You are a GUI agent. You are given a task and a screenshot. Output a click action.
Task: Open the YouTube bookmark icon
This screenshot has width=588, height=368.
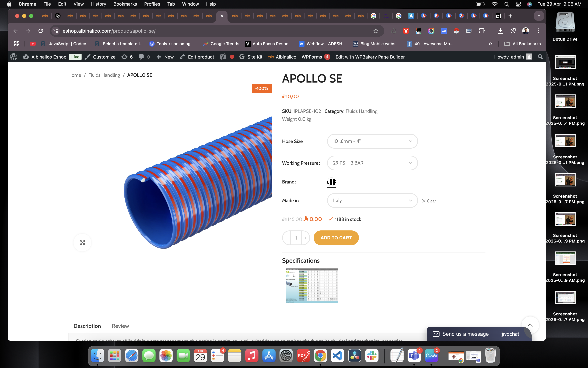point(33,44)
